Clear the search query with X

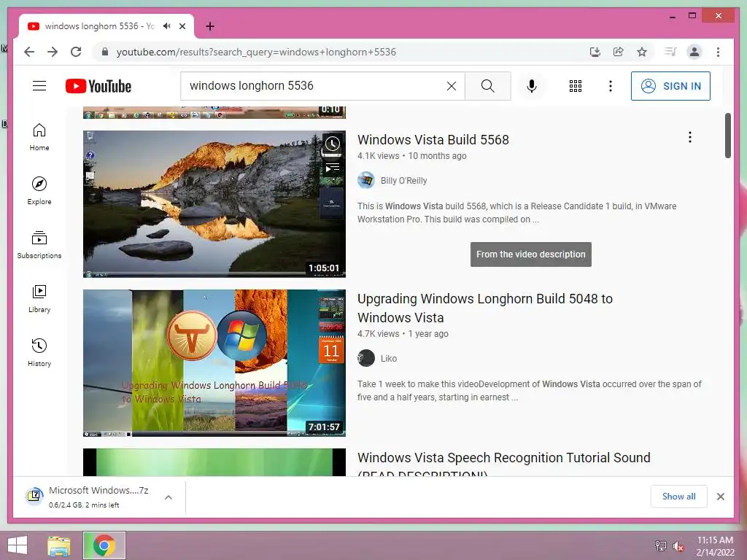tap(451, 86)
